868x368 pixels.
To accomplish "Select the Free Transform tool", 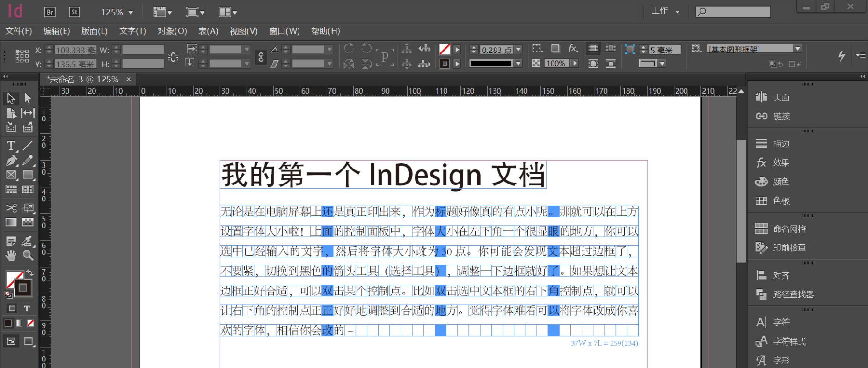I will [28, 208].
